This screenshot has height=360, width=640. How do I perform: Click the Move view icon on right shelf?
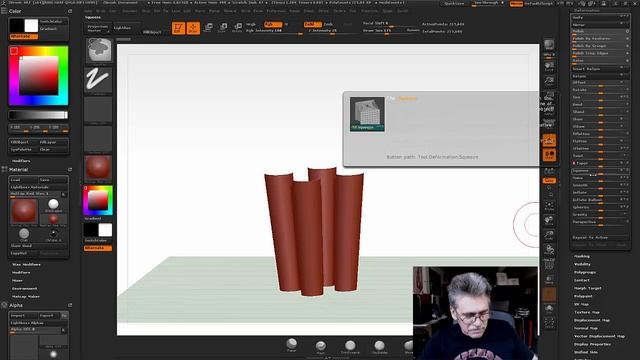coord(549,221)
